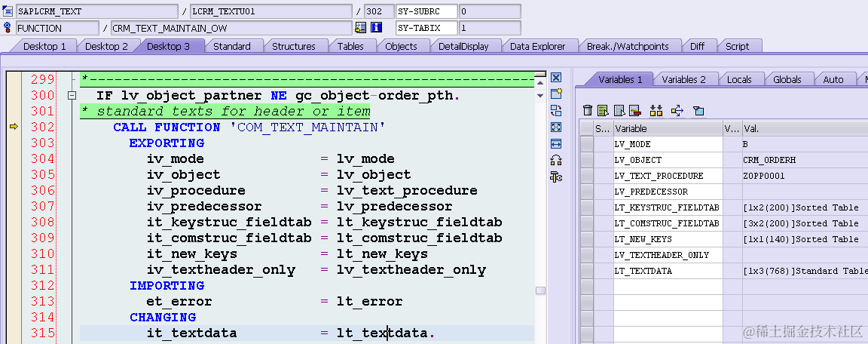This screenshot has width=868, height=344.
Task: Switch to the Globals tab
Action: pyautogui.click(x=787, y=79)
